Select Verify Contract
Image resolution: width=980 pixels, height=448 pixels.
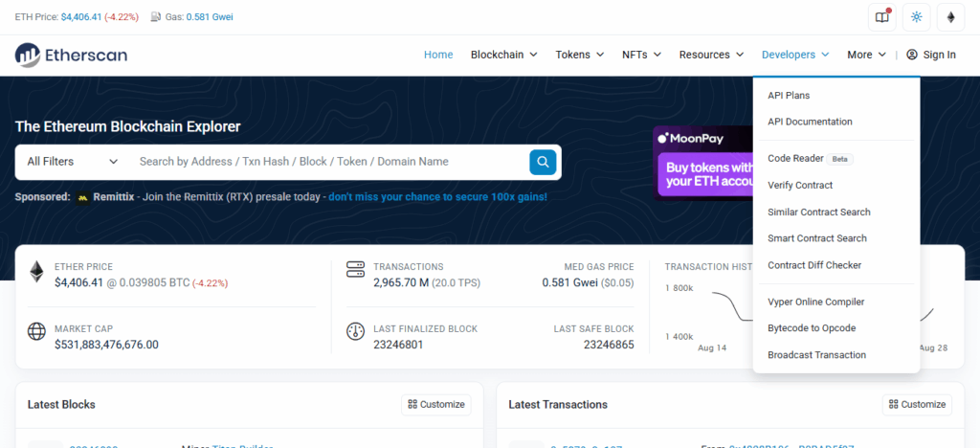[800, 186]
